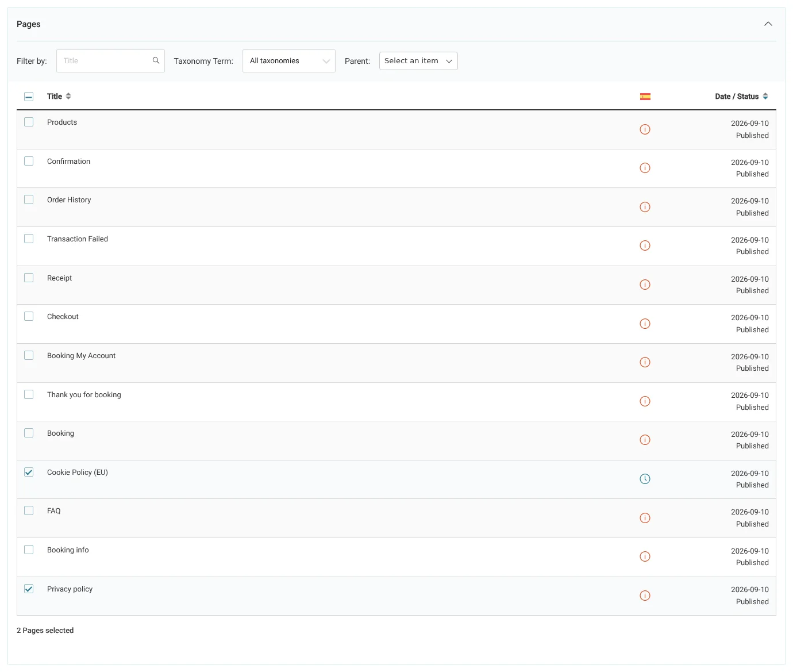The image size is (793, 672).
Task: Click the translation status icon for Confirmation
Action: pyautogui.click(x=645, y=168)
